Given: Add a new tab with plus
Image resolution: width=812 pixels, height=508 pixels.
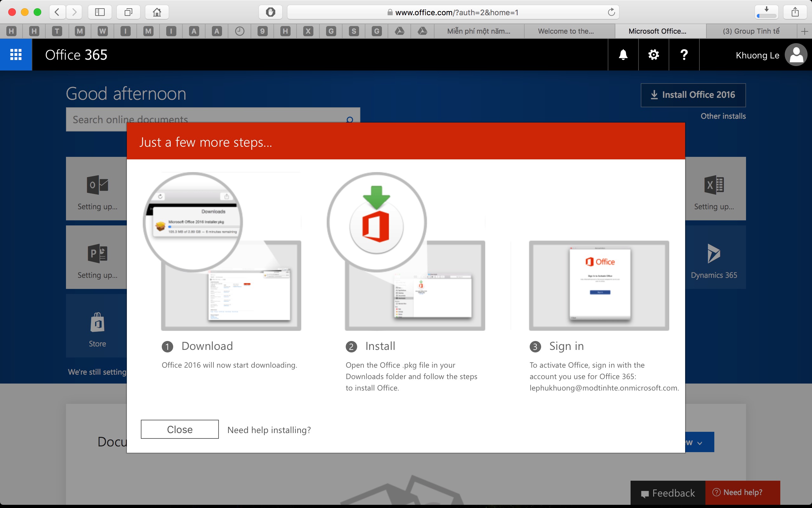Looking at the screenshot, I should pyautogui.click(x=804, y=31).
